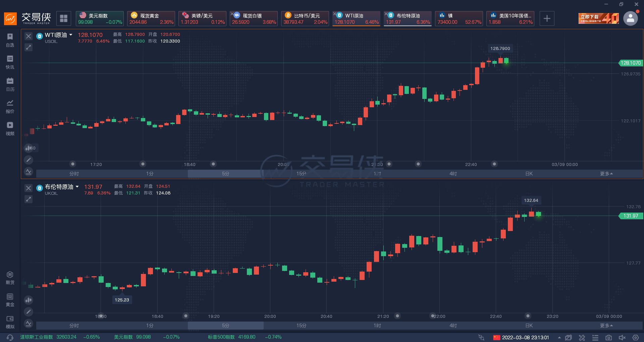Select the 英镑/美元 ticker tab
This screenshot has height=342, width=644.
click(202, 18)
